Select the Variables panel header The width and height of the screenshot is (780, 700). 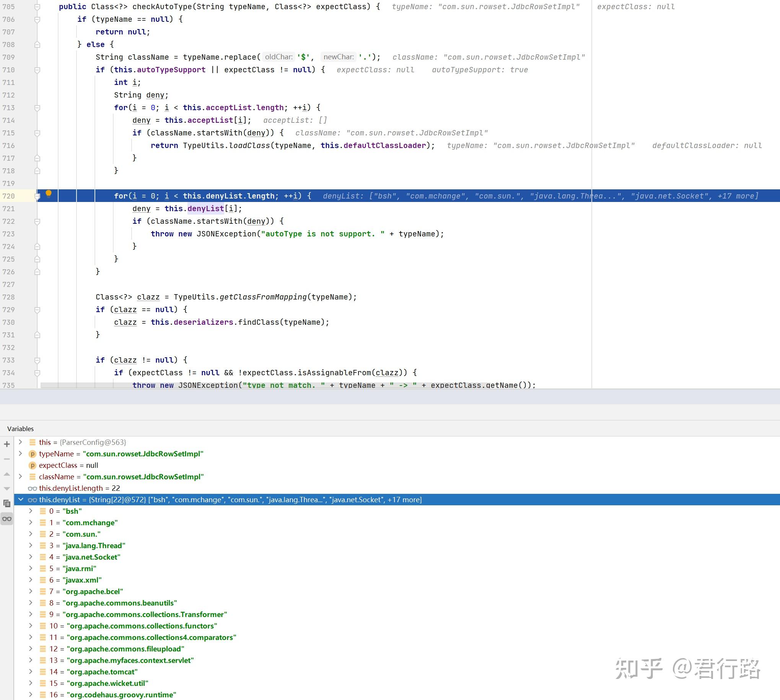20,428
